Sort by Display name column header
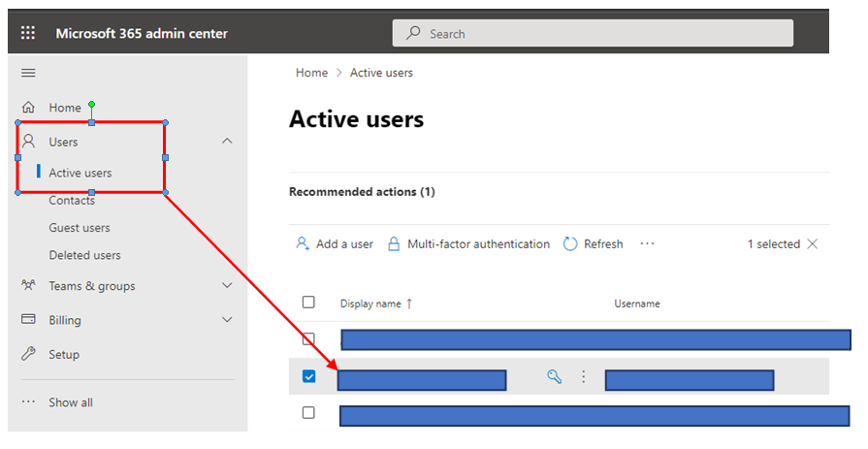868x449 pixels. [x=370, y=304]
